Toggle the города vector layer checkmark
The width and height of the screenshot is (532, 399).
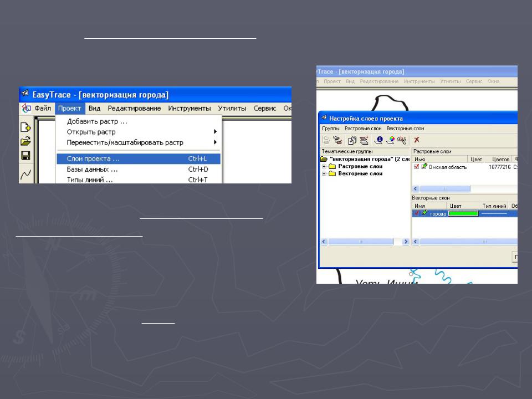(x=416, y=213)
